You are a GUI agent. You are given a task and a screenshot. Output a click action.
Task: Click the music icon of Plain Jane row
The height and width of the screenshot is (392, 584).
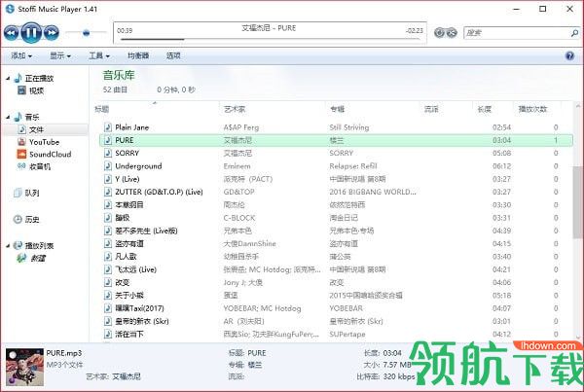pos(108,127)
